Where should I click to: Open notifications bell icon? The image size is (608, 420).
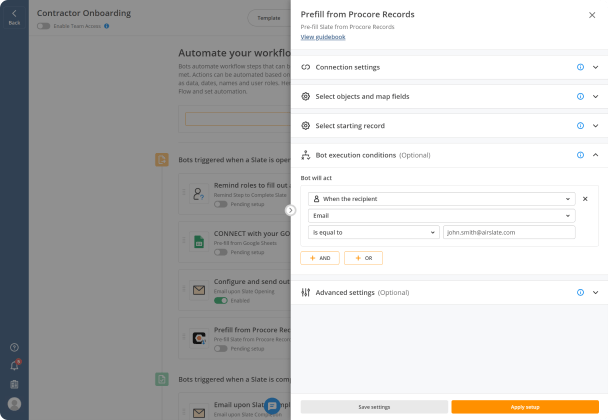[14, 365]
